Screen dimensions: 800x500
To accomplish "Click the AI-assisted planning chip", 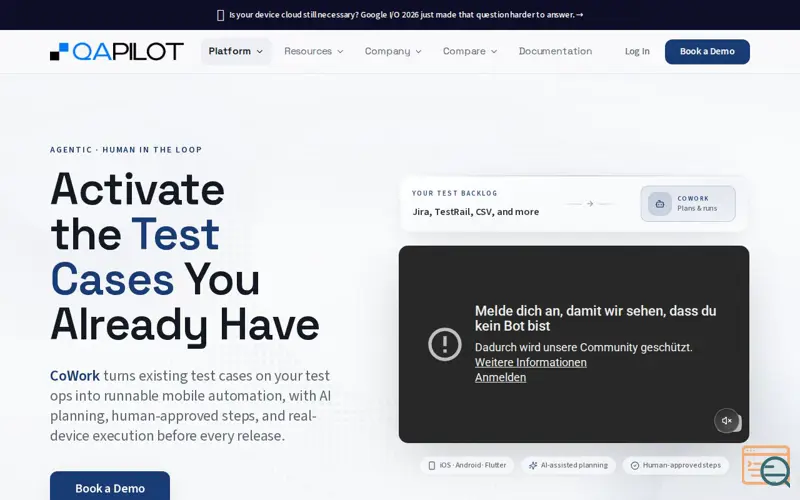I will tap(568, 465).
